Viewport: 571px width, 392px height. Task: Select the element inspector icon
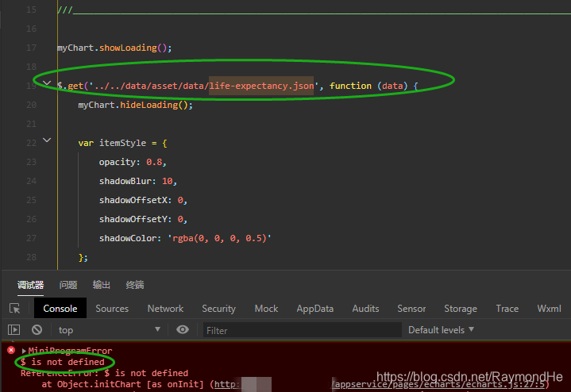[x=14, y=309]
